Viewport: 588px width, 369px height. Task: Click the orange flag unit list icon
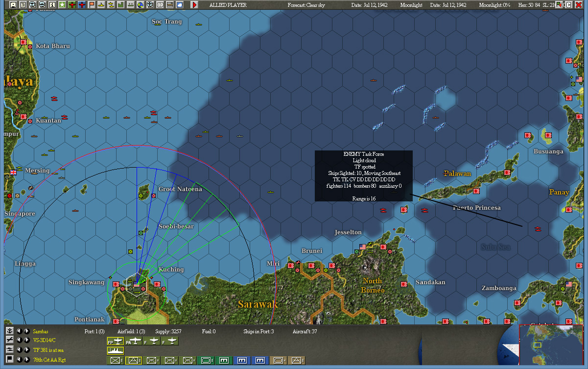pyautogui.click(x=92, y=4)
